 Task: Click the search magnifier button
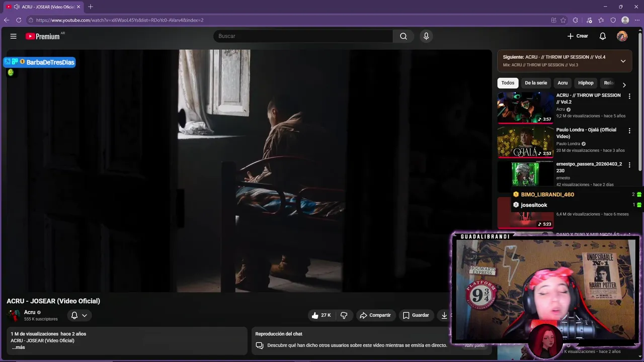404,36
